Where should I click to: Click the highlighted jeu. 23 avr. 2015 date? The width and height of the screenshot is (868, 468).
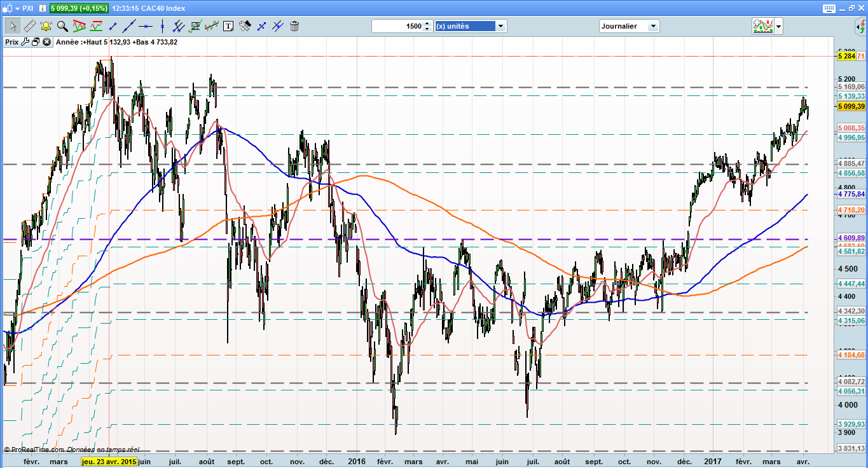tap(109, 461)
